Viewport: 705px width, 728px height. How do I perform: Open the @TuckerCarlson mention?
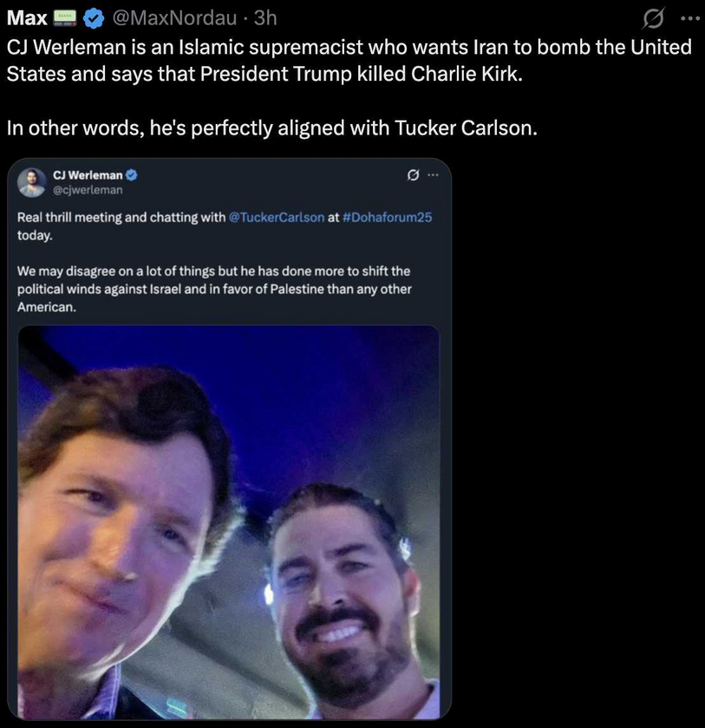coord(276,218)
